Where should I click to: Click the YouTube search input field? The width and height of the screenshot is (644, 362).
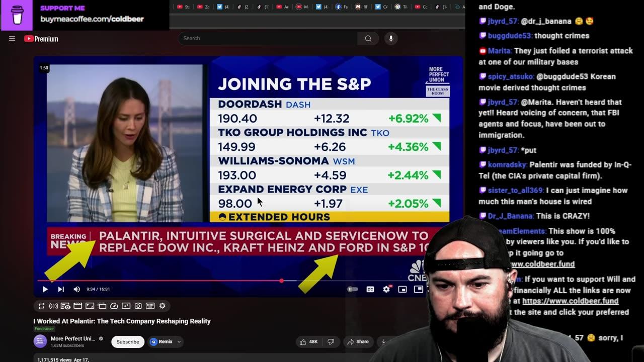[x=268, y=39]
